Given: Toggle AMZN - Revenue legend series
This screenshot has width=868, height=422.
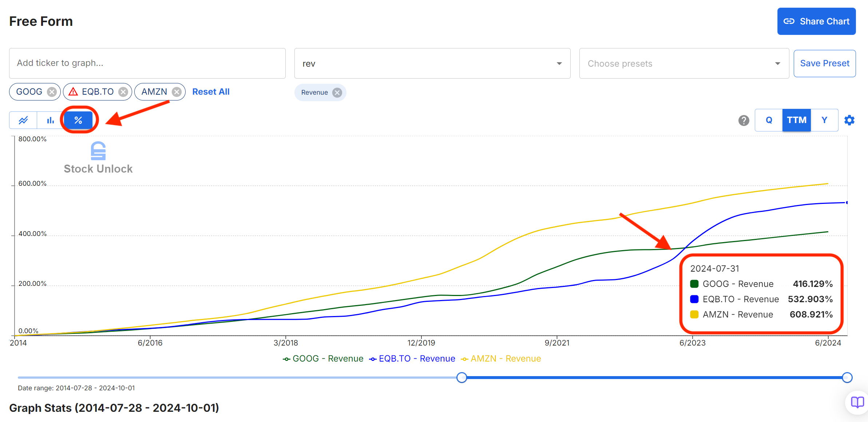Looking at the screenshot, I should pos(501,359).
